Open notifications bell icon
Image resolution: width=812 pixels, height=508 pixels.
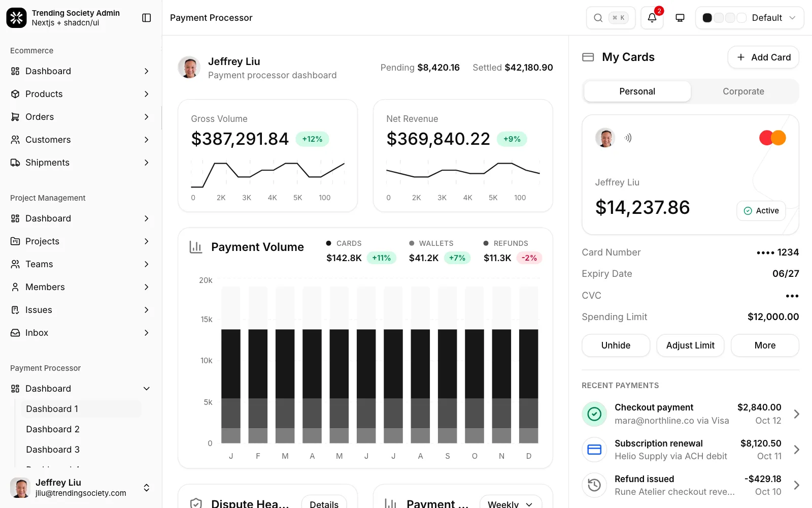tap(652, 18)
